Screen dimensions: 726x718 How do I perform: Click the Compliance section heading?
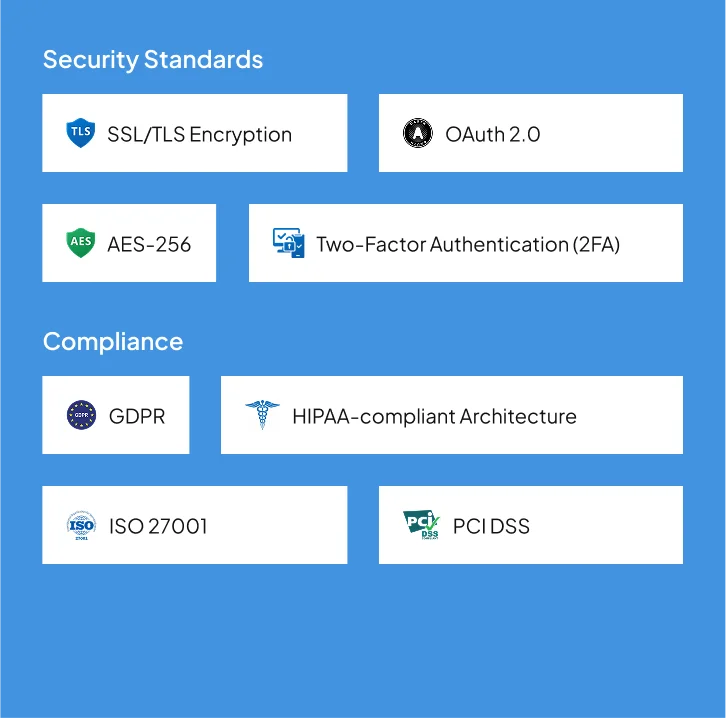click(x=113, y=342)
